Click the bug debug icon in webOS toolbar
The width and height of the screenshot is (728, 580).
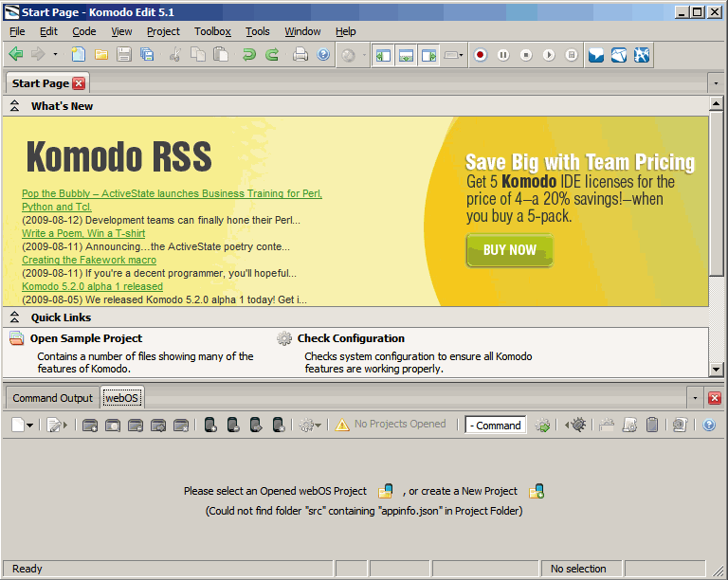click(x=578, y=424)
